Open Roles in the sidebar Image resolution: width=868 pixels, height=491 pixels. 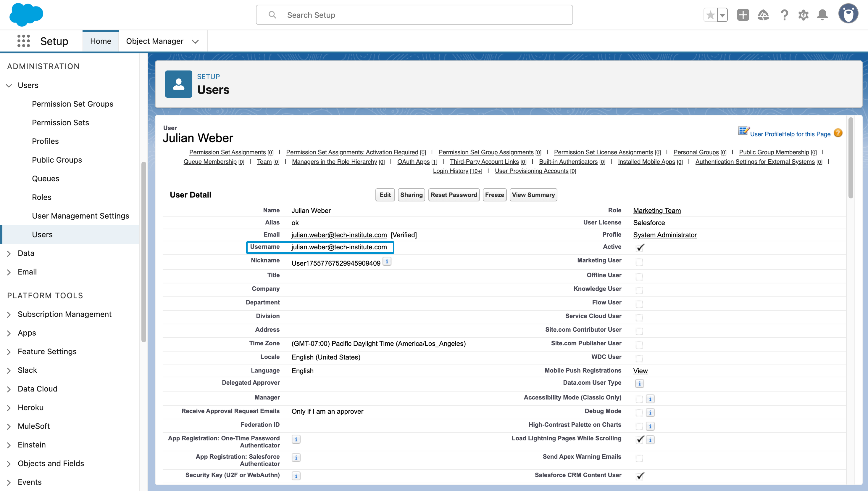41,197
